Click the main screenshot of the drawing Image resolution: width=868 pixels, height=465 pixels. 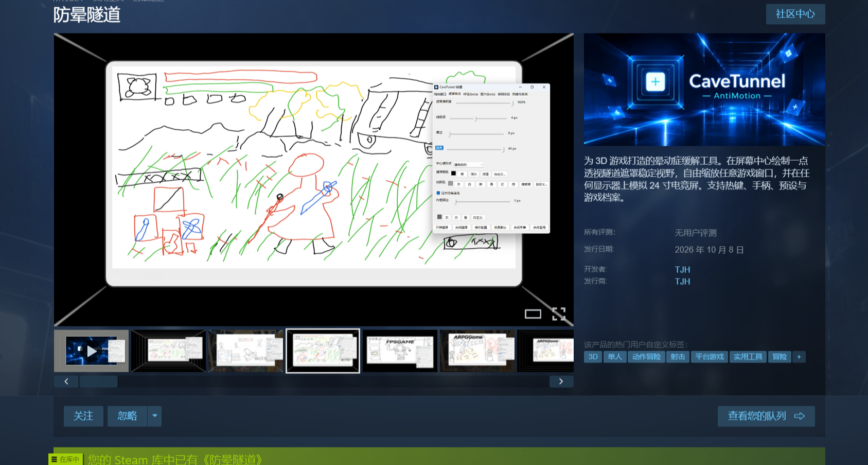click(314, 180)
